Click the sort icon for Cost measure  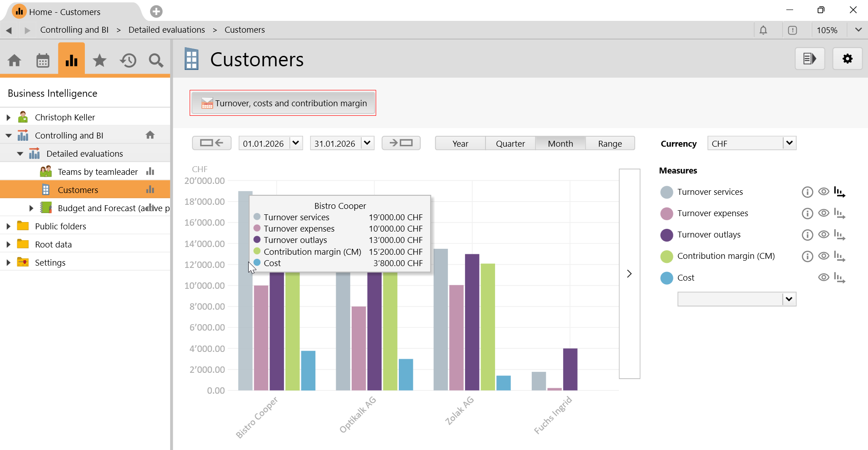[839, 278]
